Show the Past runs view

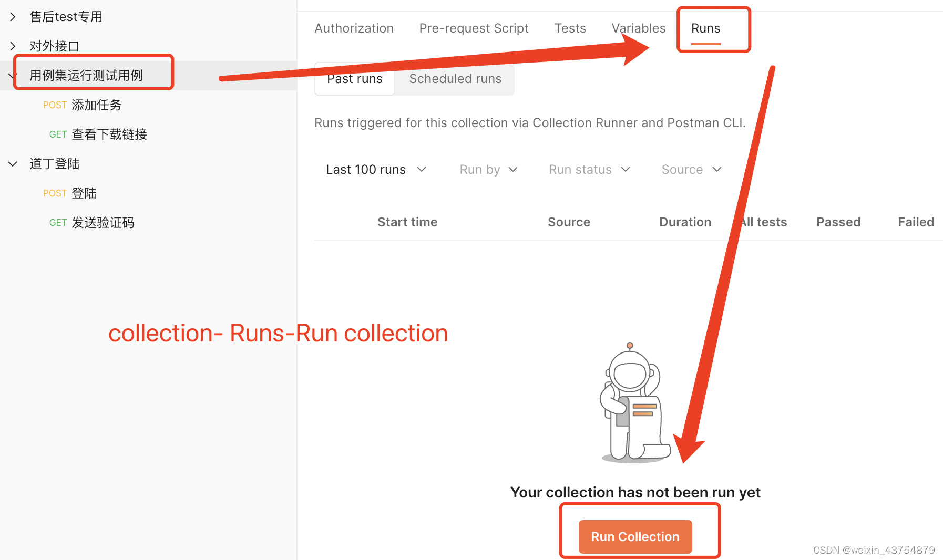click(355, 79)
